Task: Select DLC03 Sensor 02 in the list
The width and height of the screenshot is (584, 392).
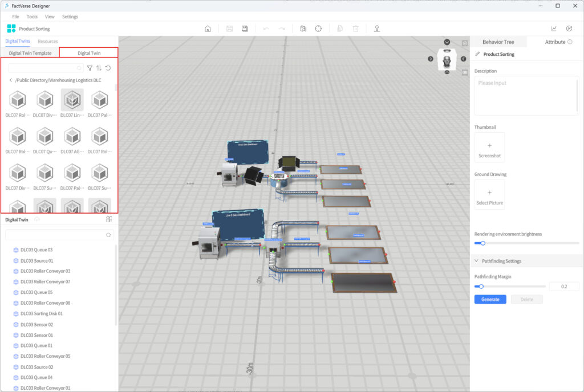Action: coord(36,325)
